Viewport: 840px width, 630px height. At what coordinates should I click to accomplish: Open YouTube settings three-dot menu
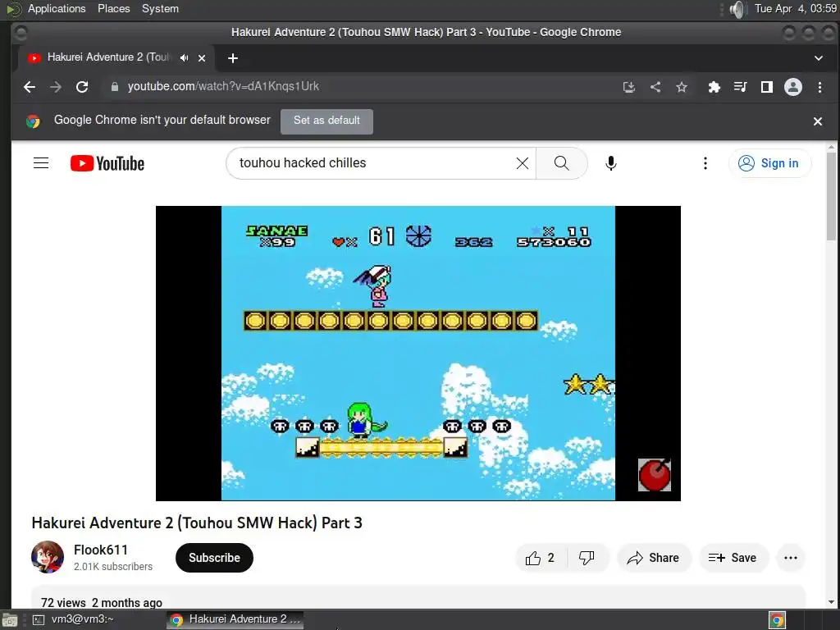(x=705, y=163)
